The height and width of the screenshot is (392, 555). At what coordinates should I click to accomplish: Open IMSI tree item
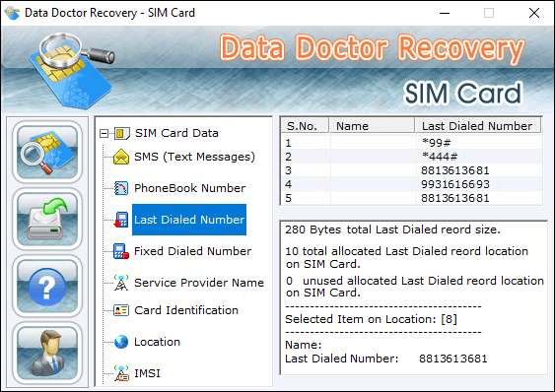147,373
